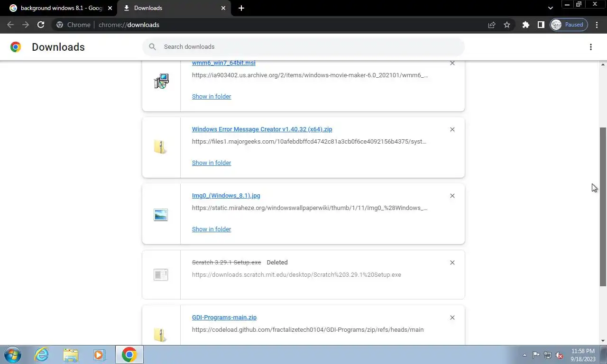Click the image thumbnail icon of Img0_(Windows_8.1).jpg
The image size is (607, 364).
coord(161,215)
